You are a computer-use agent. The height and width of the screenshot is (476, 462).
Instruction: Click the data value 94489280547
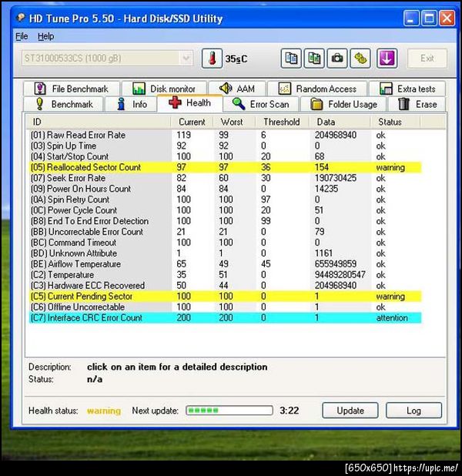pos(340,275)
